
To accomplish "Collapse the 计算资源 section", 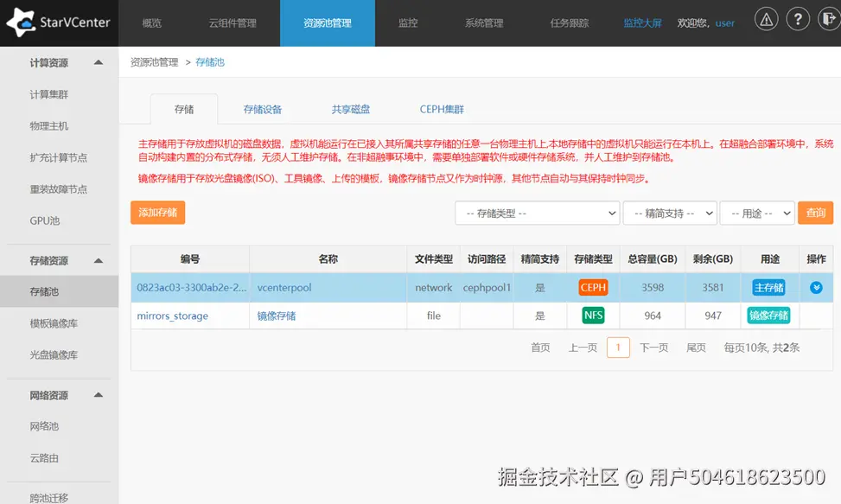I will [99, 63].
